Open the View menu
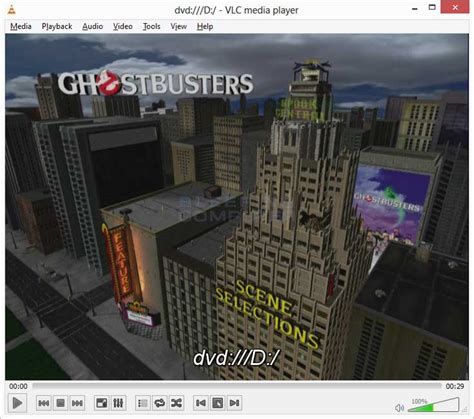 click(178, 26)
